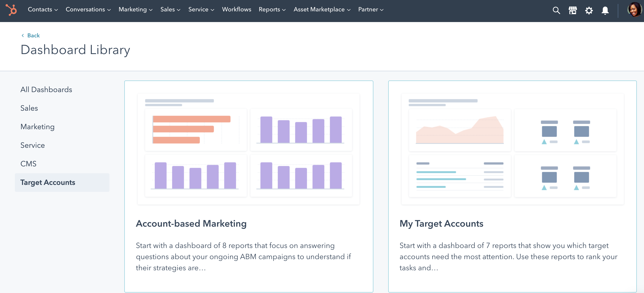Viewport: 644px width, 293px height.
Task: Expand the Conversations dropdown
Action: 88,10
